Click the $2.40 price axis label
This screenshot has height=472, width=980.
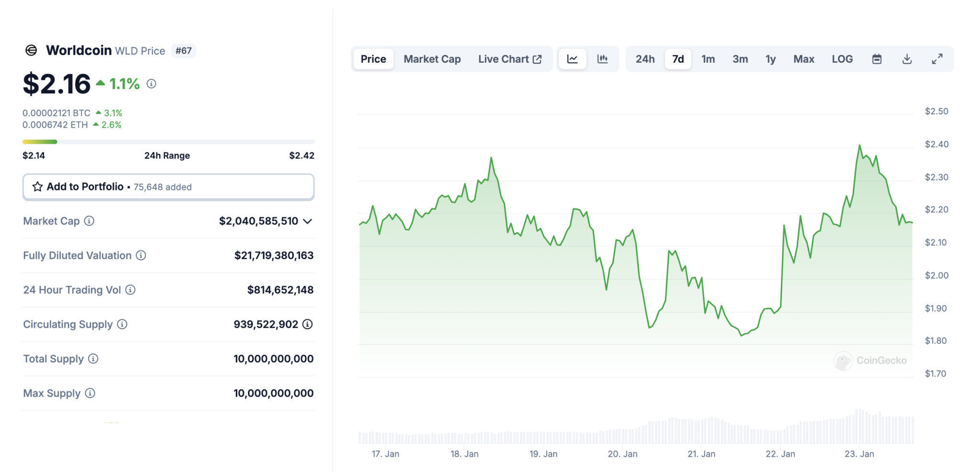click(936, 144)
